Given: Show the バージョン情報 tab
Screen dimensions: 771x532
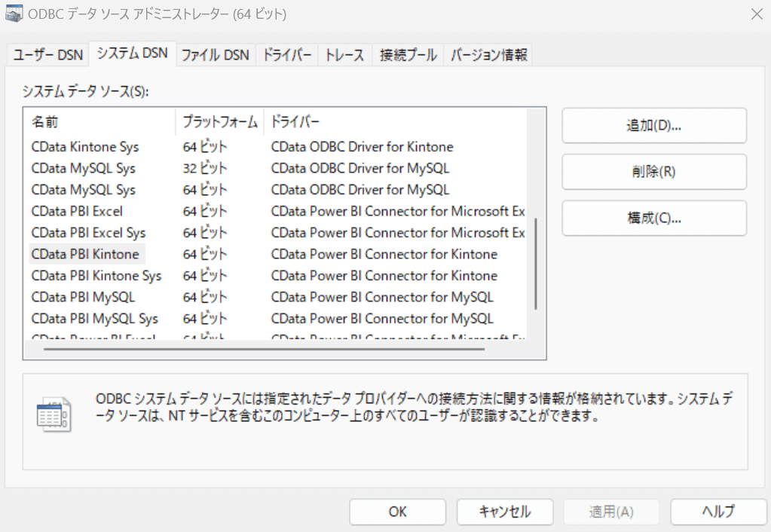Looking at the screenshot, I should 489,54.
